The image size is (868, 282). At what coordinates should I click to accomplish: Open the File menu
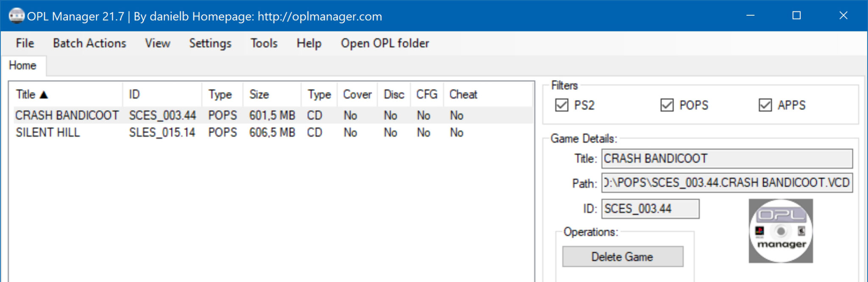click(25, 43)
